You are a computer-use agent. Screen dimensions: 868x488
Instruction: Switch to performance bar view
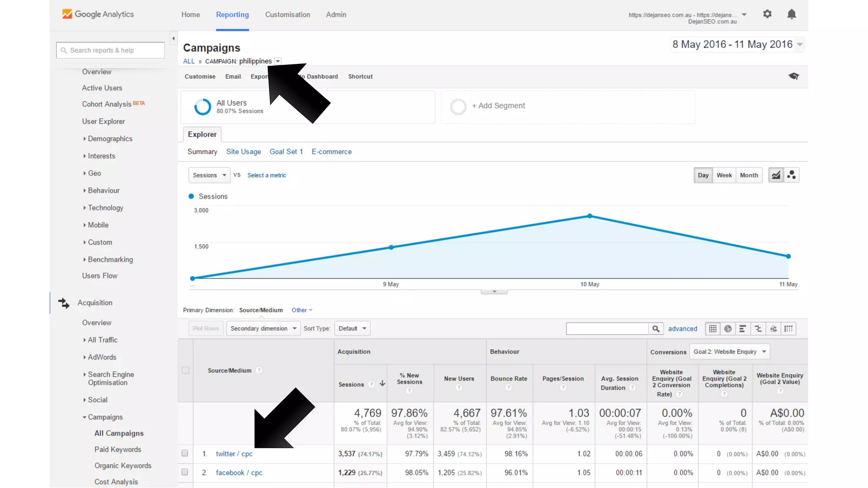[743, 329]
